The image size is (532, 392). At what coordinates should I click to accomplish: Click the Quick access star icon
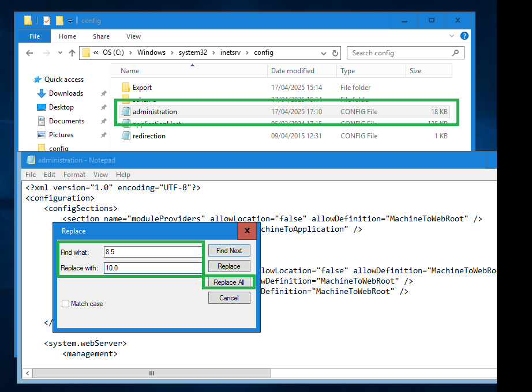pyautogui.click(x=38, y=80)
